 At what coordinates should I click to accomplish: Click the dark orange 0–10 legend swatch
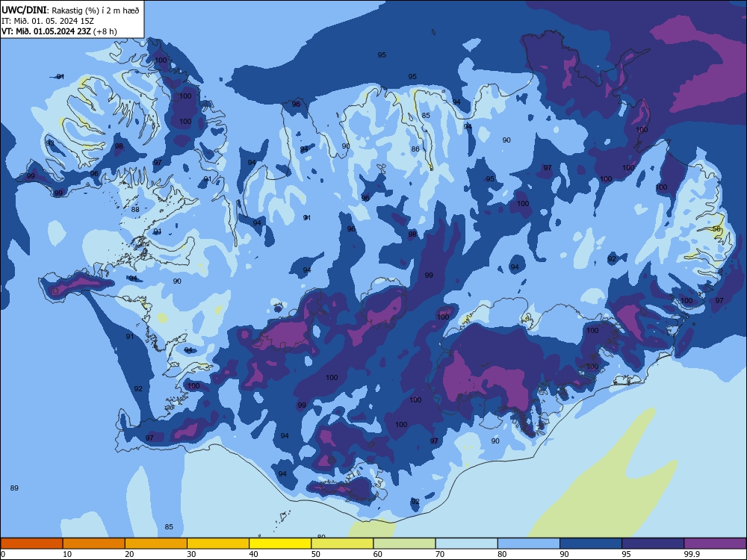tap(31, 544)
